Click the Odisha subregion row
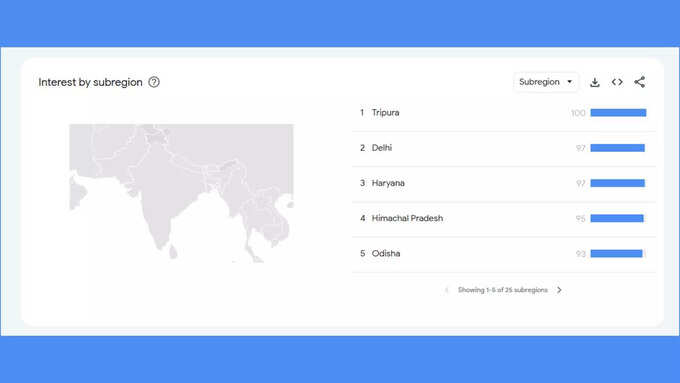Viewport: 680px width, 383px height. [x=504, y=254]
